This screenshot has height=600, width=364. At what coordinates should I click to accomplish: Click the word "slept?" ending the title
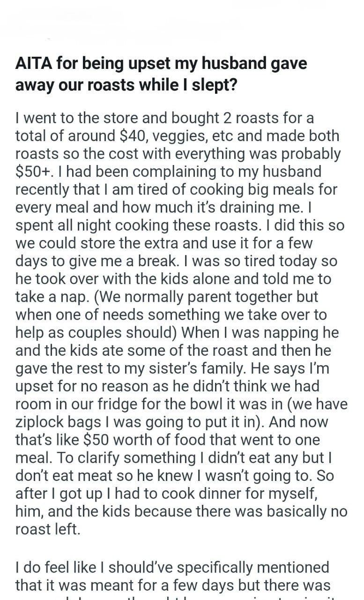pyautogui.click(x=209, y=85)
